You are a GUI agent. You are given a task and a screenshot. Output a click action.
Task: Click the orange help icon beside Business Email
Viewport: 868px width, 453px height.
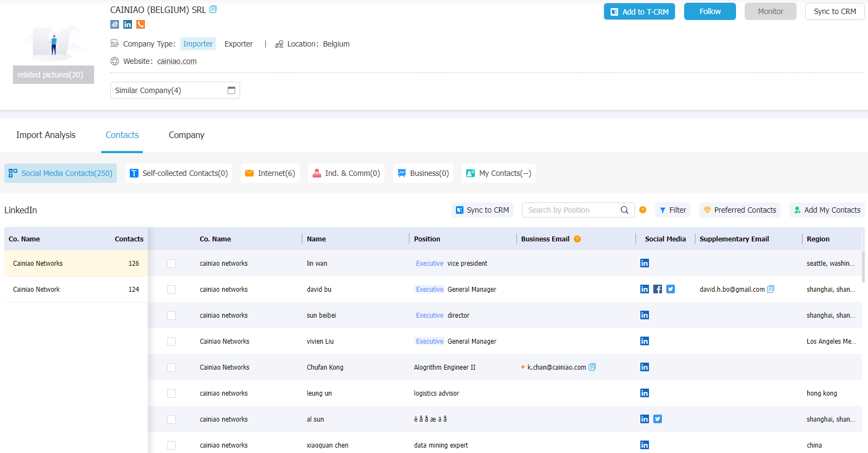click(578, 239)
